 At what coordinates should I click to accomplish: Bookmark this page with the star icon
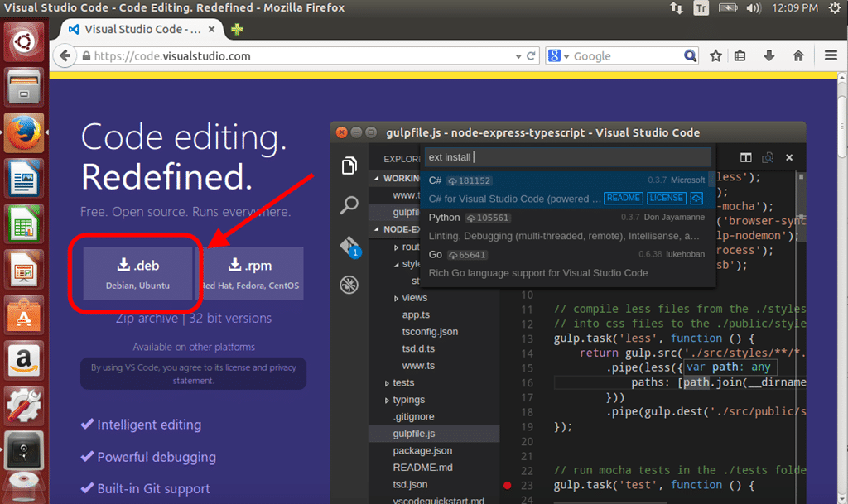click(x=715, y=55)
